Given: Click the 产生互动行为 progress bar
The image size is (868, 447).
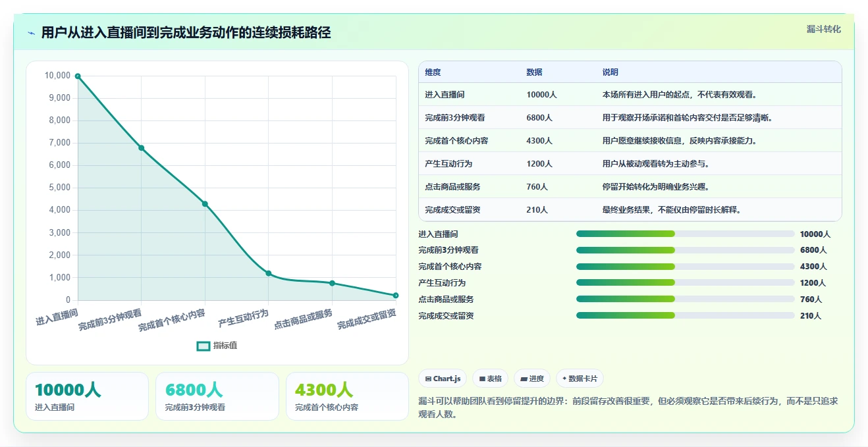Looking at the screenshot, I should 686,282.
